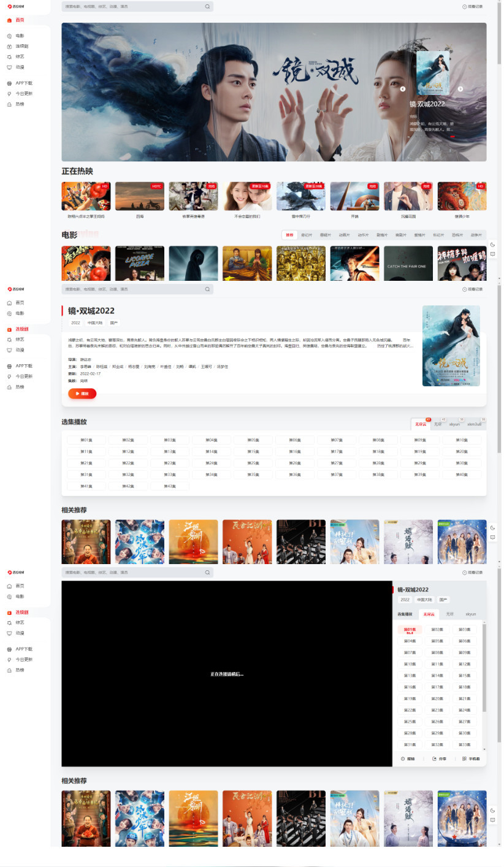Image resolution: width=504 pixels, height=867 pixels.
Task: Choose the 动作片 movie category tab
Action: coord(363,235)
